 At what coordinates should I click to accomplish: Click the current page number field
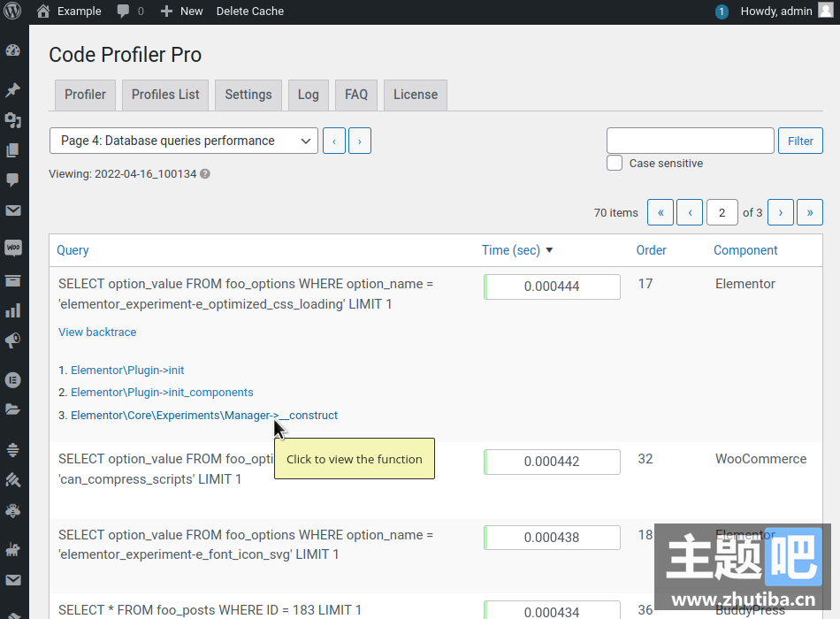(x=722, y=213)
